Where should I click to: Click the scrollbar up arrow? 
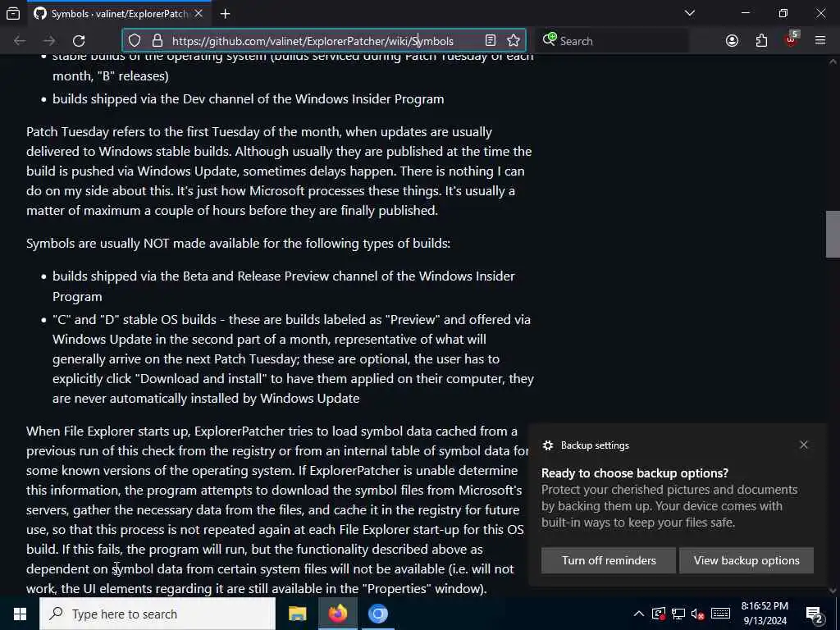(x=833, y=62)
